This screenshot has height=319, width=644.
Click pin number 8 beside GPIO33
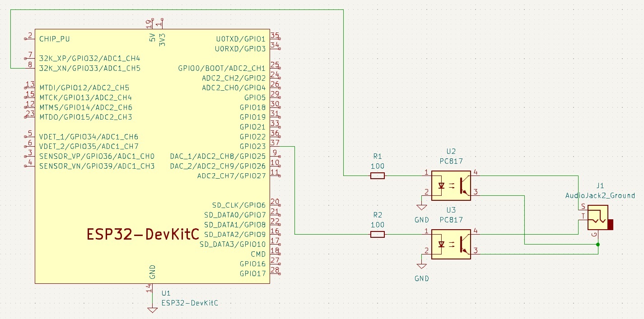30,65
